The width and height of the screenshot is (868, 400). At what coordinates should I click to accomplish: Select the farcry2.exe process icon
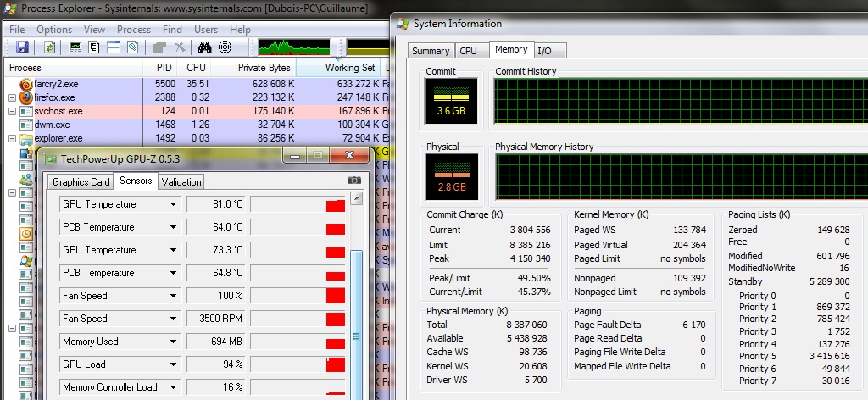pyautogui.click(x=26, y=85)
